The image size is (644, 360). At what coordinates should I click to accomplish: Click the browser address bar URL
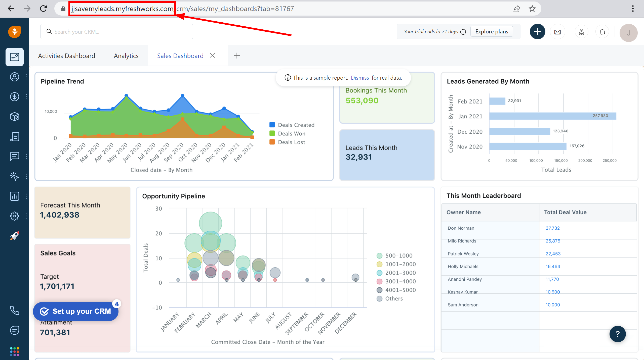click(183, 9)
